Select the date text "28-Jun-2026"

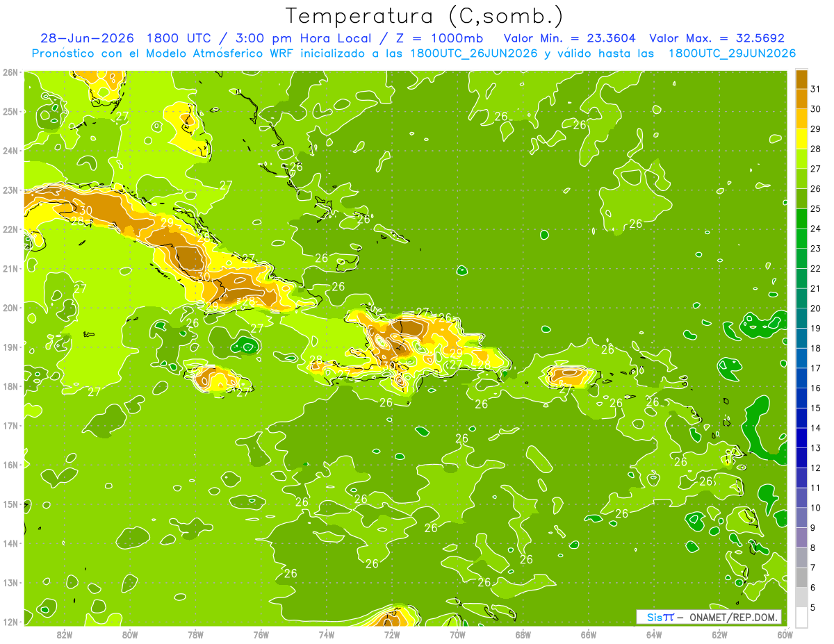(87, 38)
